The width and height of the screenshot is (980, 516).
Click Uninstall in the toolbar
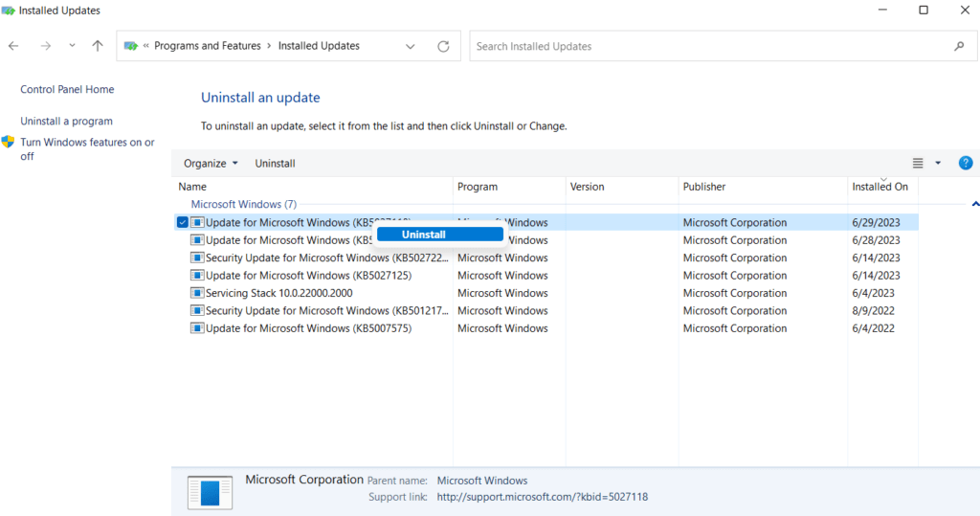click(x=275, y=164)
